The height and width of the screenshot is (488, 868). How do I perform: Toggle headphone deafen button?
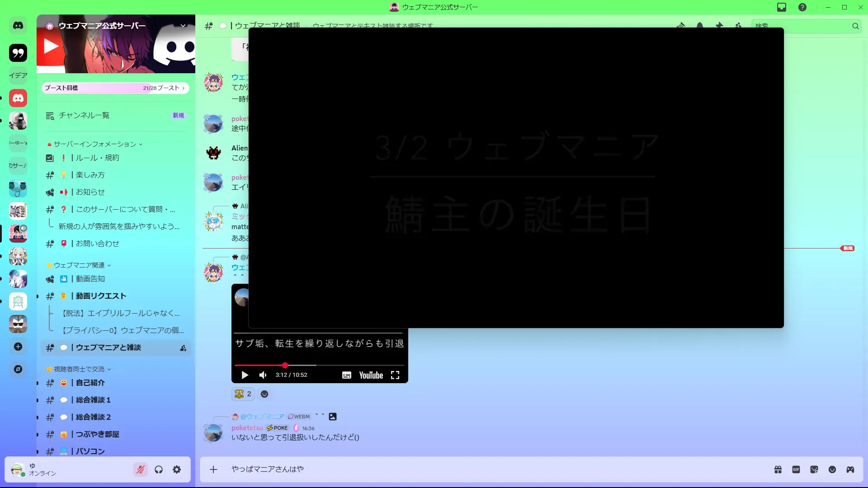coord(159,469)
